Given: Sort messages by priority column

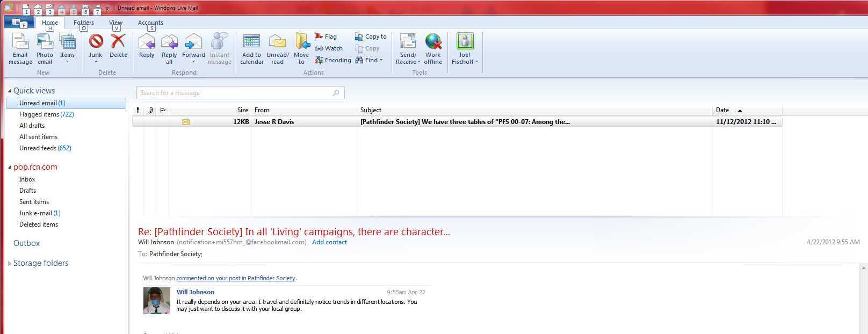Looking at the screenshot, I should click(x=138, y=110).
